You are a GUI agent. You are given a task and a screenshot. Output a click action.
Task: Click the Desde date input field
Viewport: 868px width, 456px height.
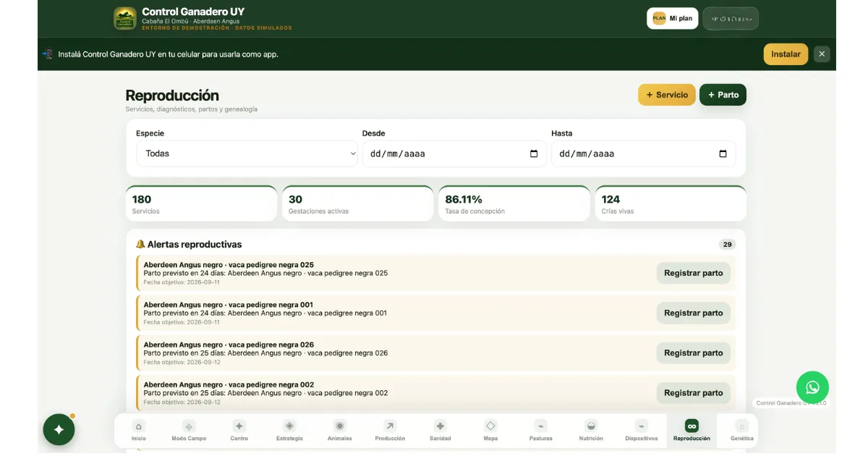coord(454,153)
